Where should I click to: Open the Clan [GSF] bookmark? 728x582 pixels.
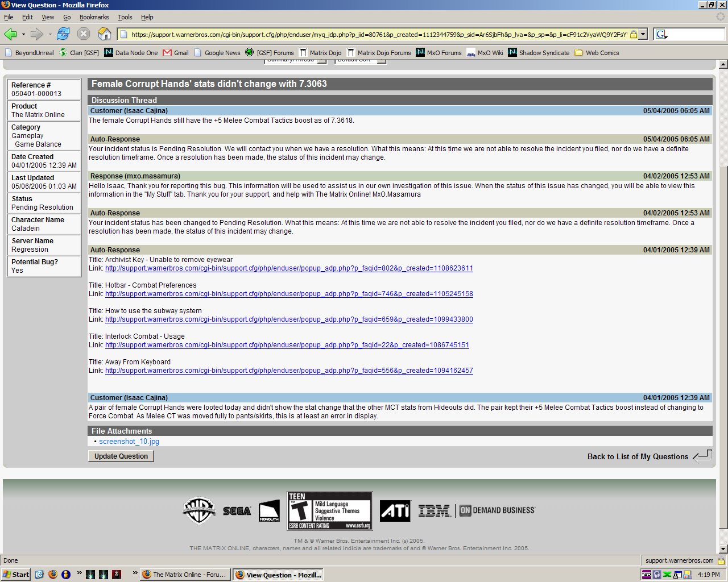click(x=79, y=53)
